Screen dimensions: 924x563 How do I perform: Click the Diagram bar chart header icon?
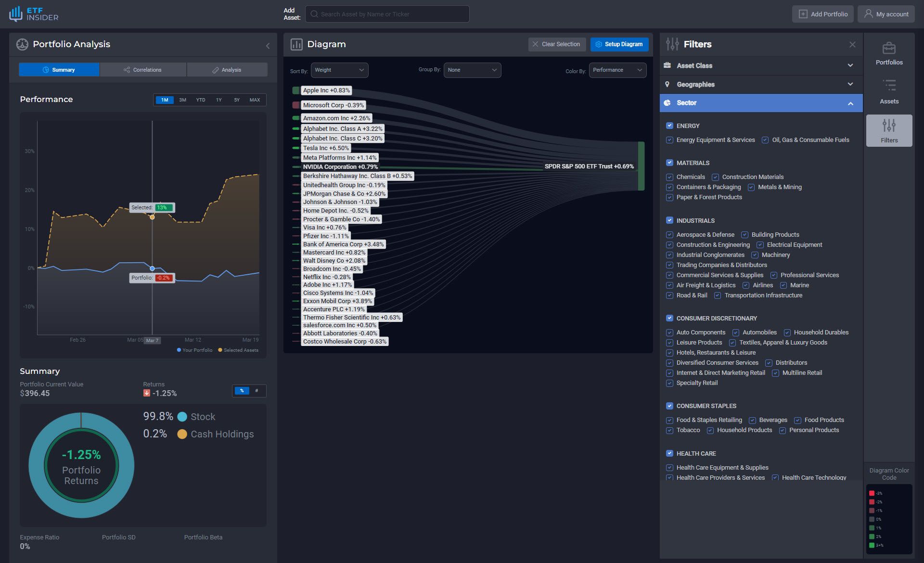(x=296, y=44)
